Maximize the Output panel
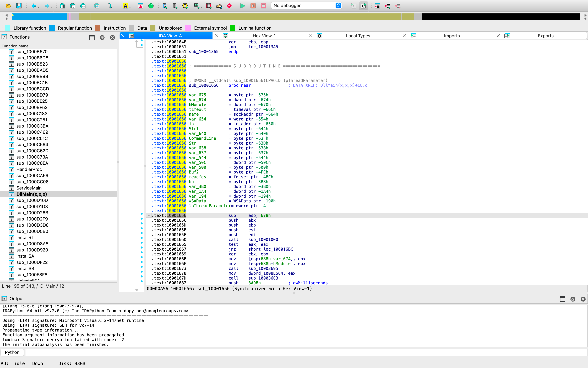 (x=563, y=299)
